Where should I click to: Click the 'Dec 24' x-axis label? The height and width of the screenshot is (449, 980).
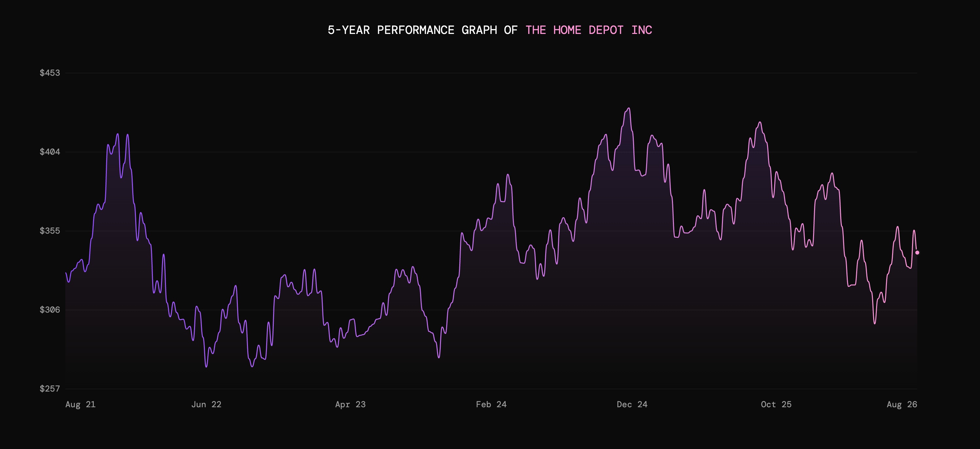632,404
